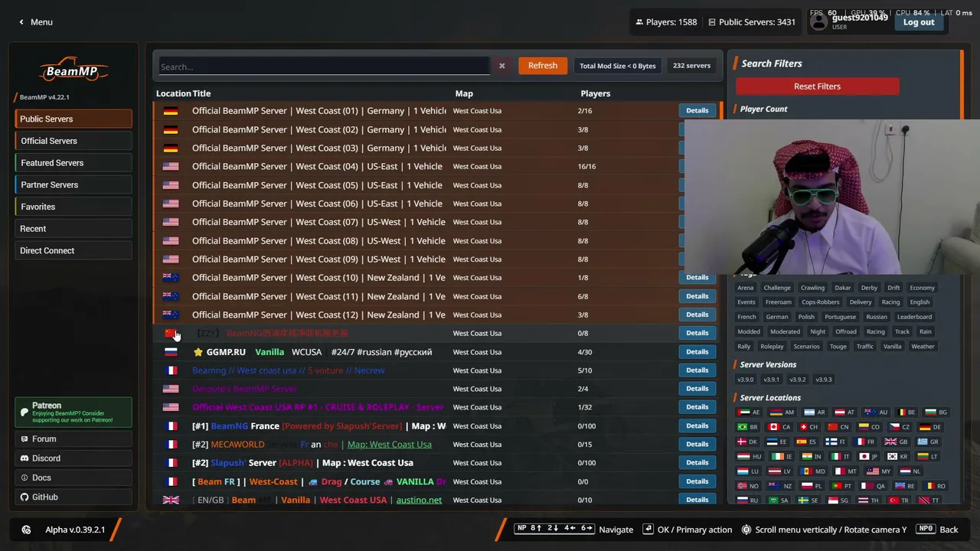The height and width of the screenshot is (551, 980).
Task: Open the Patreon support banner icon
Action: [x=24, y=412]
